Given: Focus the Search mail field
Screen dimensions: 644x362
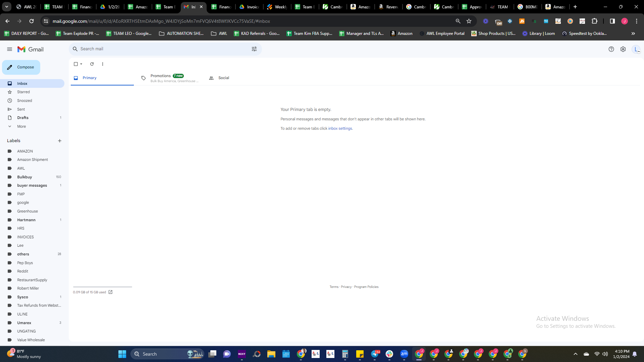Looking at the screenshot, I should pyautogui.click(x=165, y=49).
